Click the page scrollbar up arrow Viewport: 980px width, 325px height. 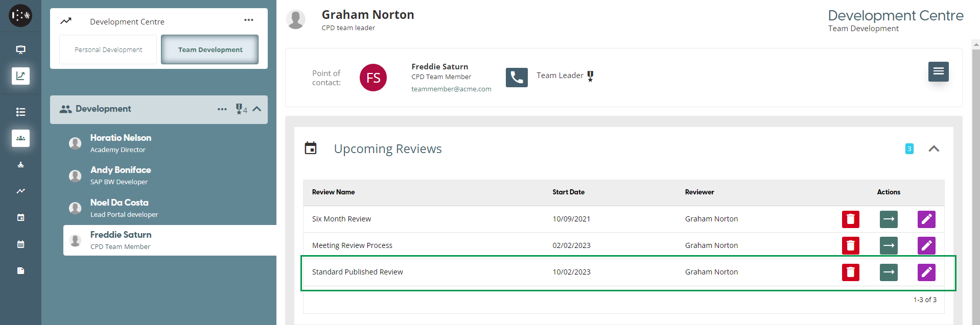tap(975, 45)
